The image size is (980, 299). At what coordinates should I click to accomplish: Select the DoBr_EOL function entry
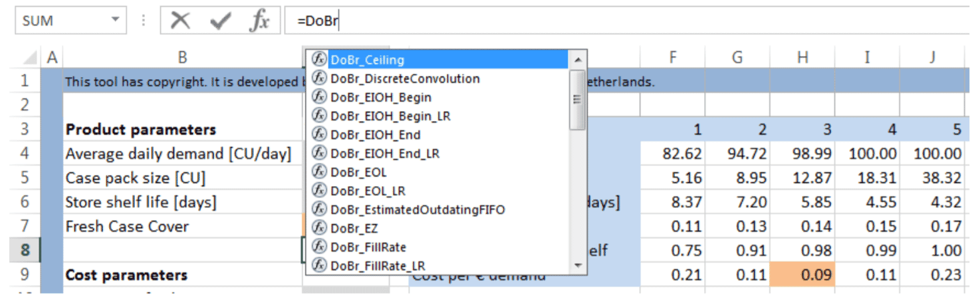coord(439,172)
